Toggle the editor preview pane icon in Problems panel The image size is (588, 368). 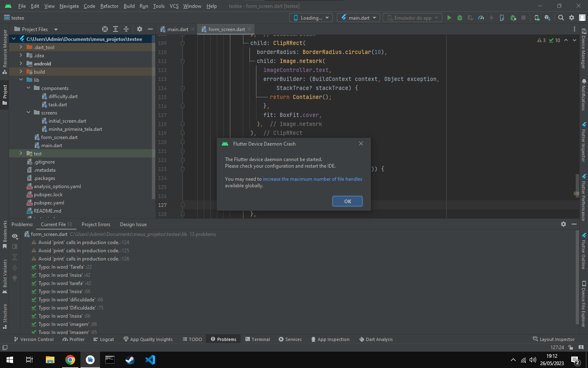(x=15, y=247)
